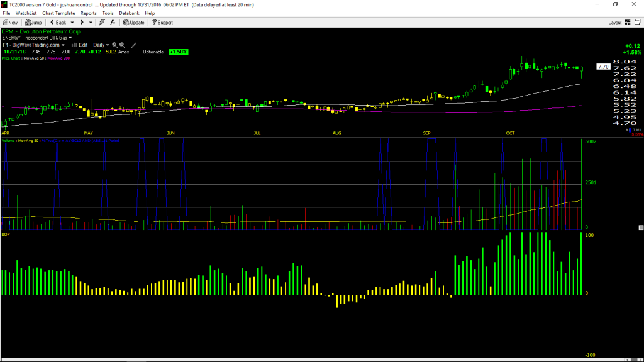Click the cascade windows icon beside Layout
The width and height of the screenshot is (644, 362).
pos(638,23)
